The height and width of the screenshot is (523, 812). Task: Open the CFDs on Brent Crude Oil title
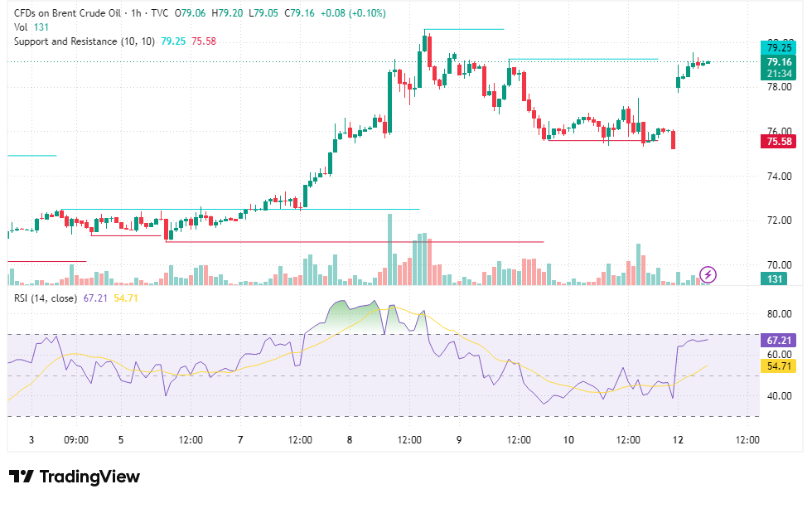(x=67, y=13)
